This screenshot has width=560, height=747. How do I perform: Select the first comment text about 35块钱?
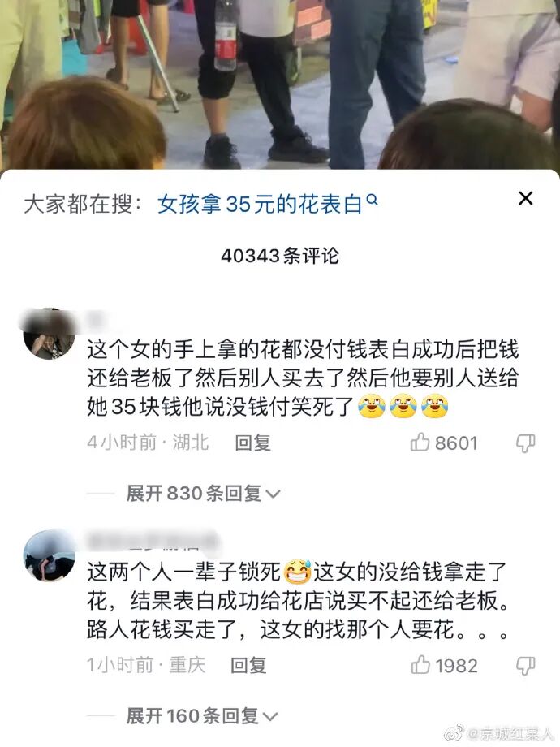tap(303, 378)
